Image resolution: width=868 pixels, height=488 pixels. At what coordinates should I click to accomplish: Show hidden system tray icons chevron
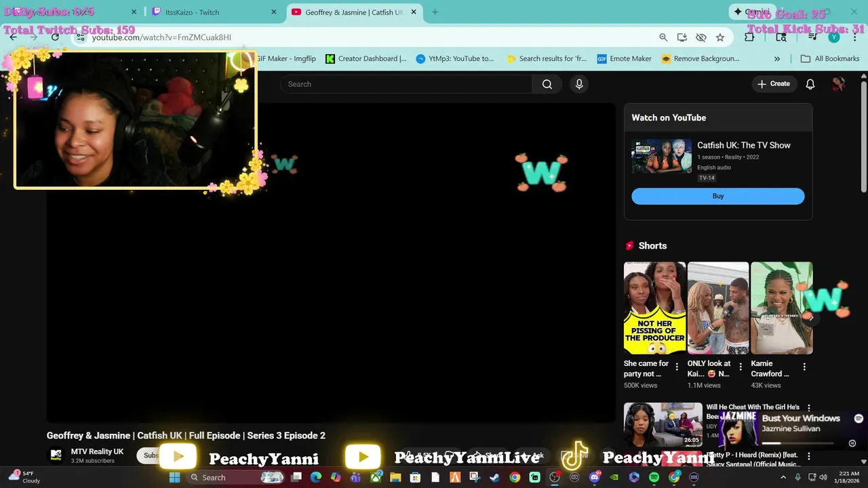point(784,477)
